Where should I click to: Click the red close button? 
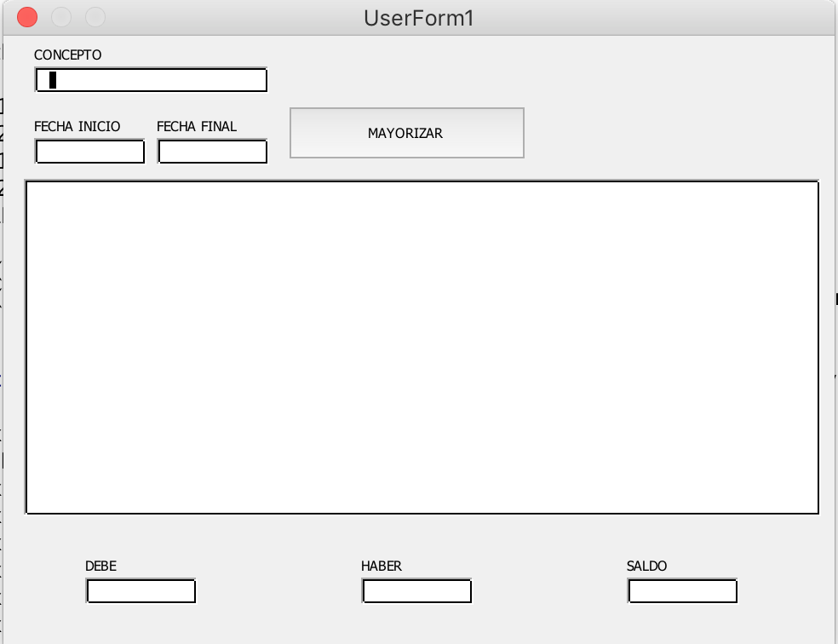(x=27, y=15)
